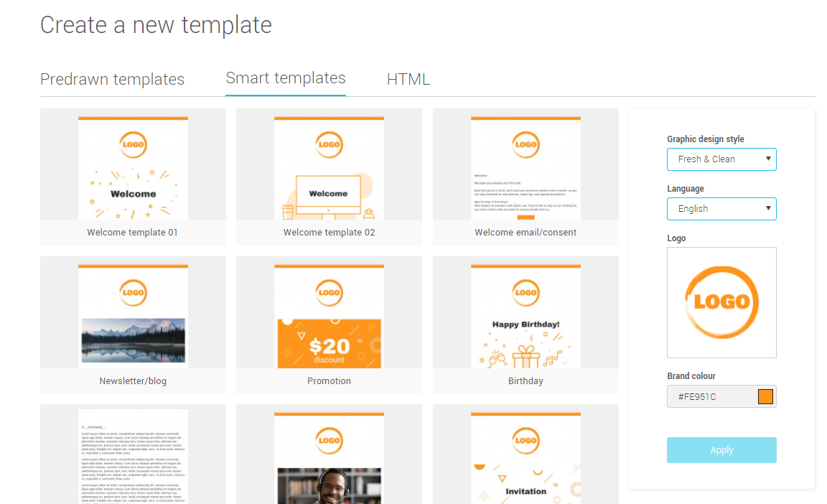The width and height of the screenshot is (827, 504).
Task: Choose the Welcome email/consent template
Action: (x=525, y=168)
